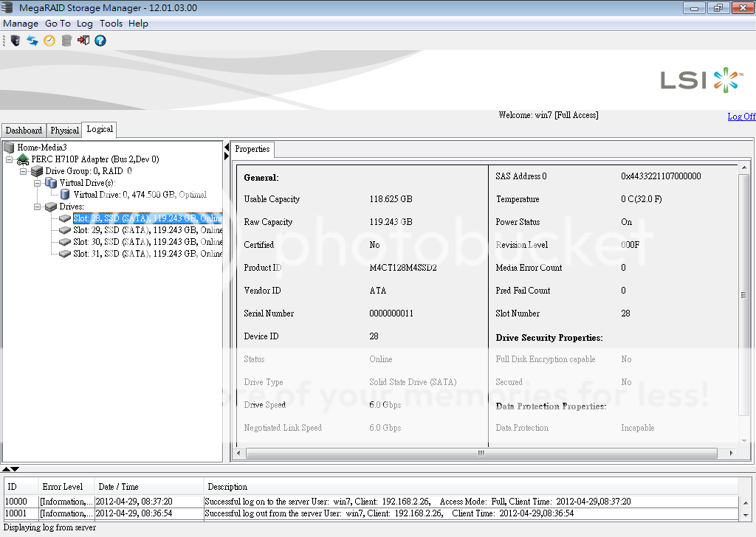Click log table scroll down arrow
The width and height of the screenshot is (756, 537).
[x=746, y=515]
